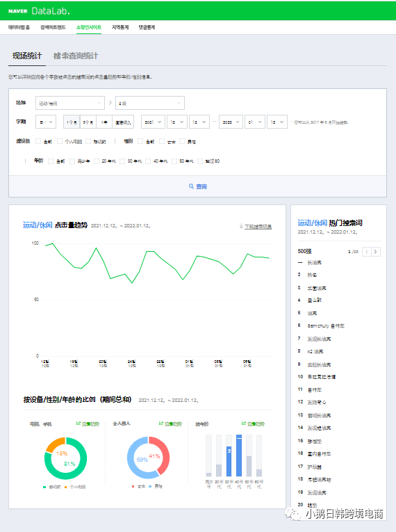Click the rank 16 term 室内自行车
This screenshot has height=532, width=396.
pos(319,453)
